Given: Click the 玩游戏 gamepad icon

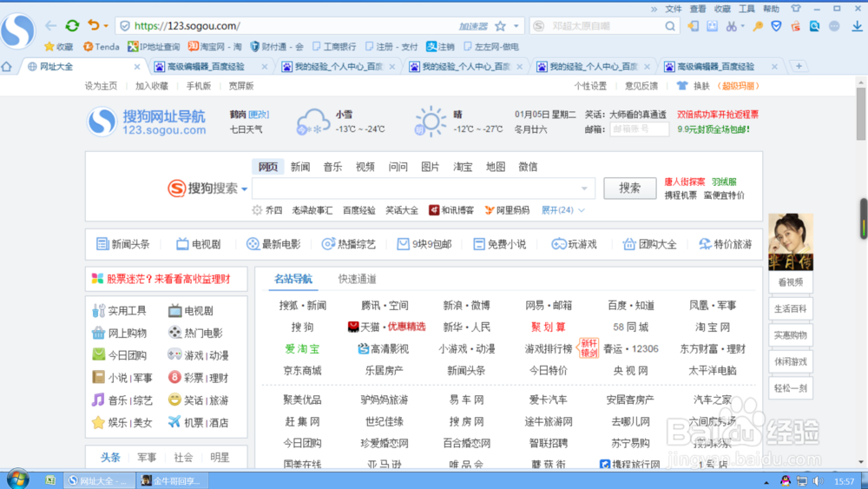Looking at the screenshot, I should [558, 244].
